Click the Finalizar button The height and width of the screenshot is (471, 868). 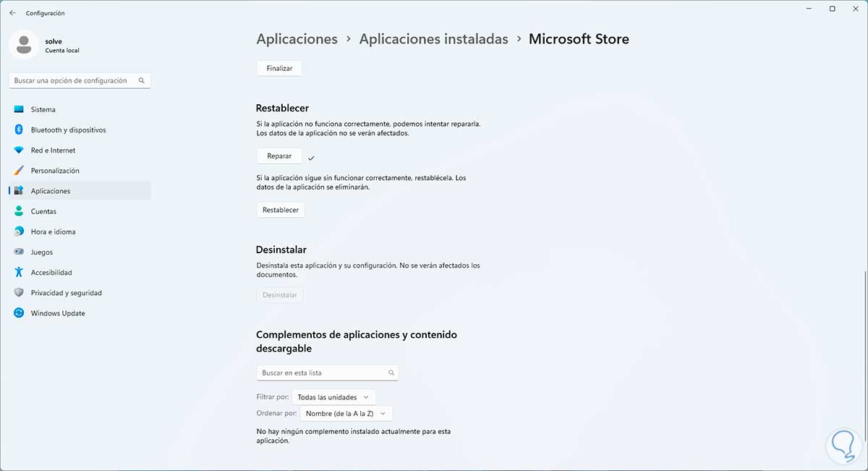pos(279,68)
